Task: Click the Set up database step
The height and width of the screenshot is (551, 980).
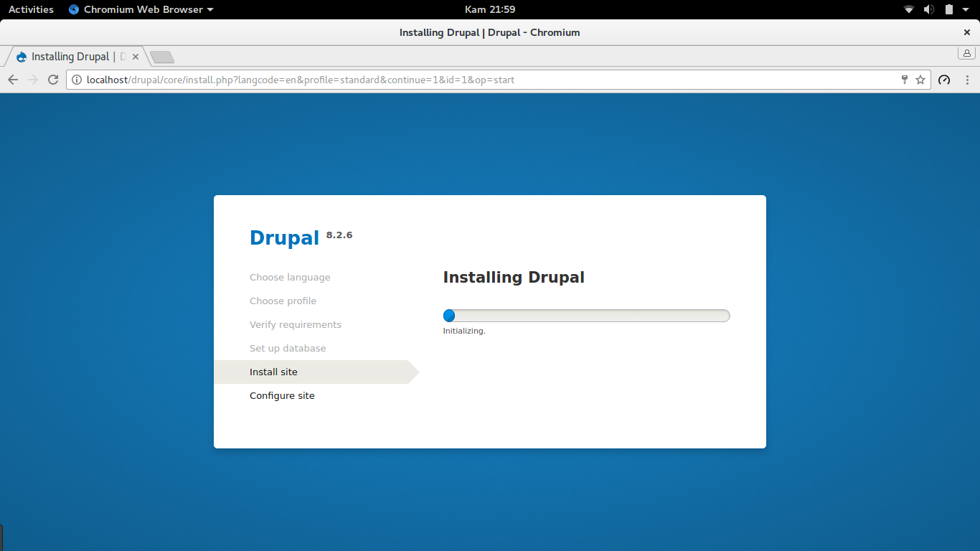Action: pos(288,349)
